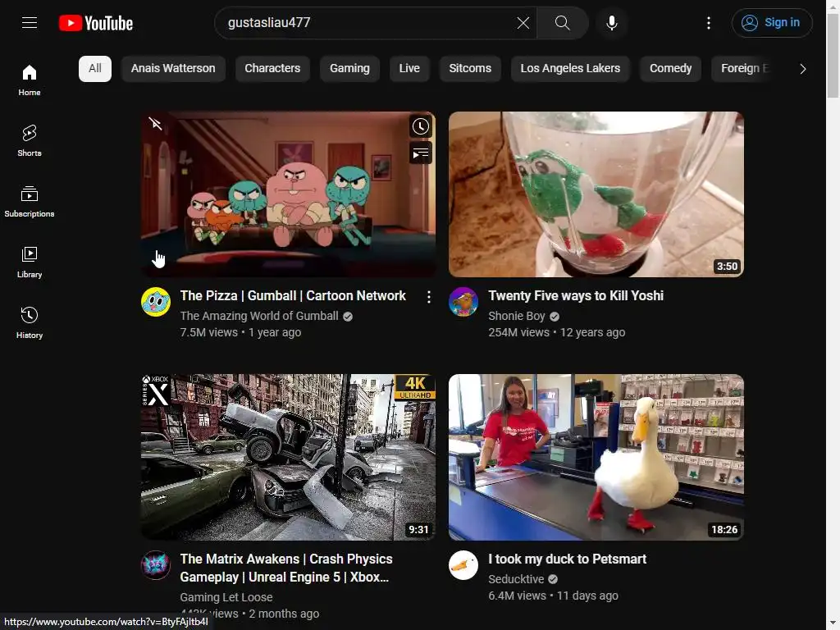The height and width of the screenshot is (630, 840).
Task: Show more filter chips with right arrow
Action: pyautogui.click(x=802, y=69)
